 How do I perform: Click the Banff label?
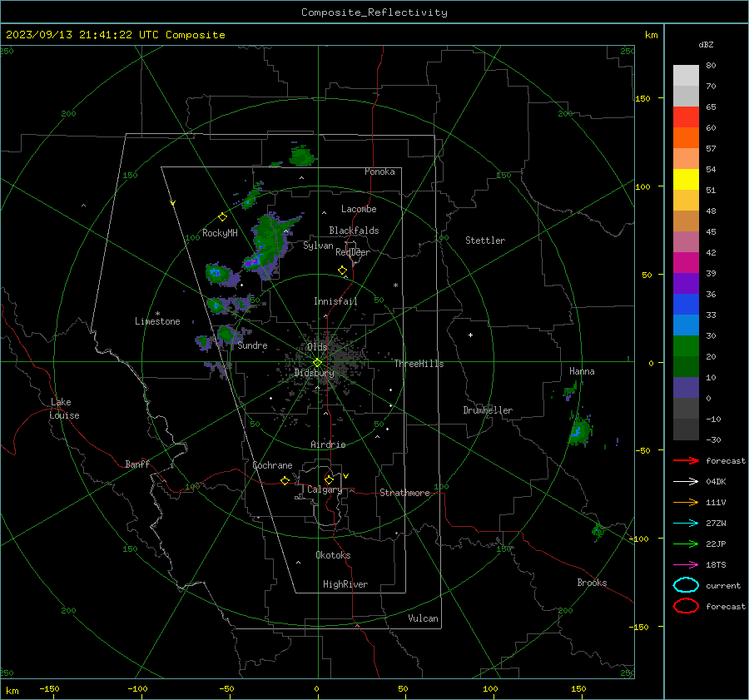coord(137,464)
